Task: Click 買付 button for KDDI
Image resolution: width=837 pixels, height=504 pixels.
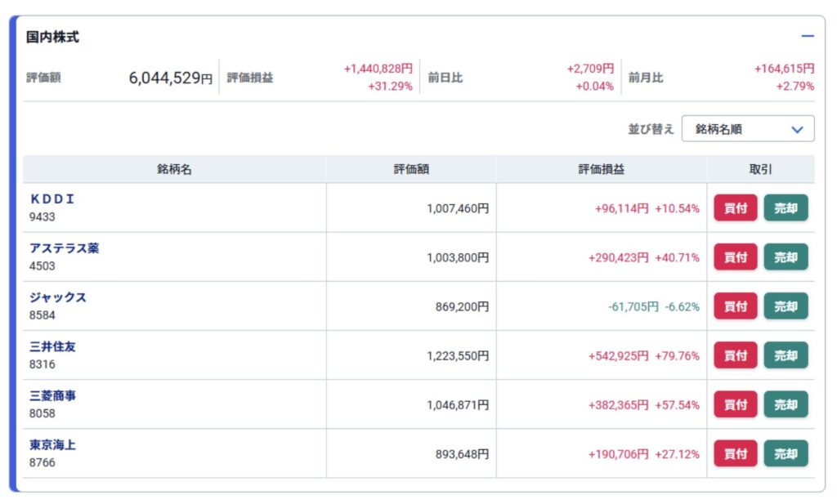Action: [x=735, y=207]
